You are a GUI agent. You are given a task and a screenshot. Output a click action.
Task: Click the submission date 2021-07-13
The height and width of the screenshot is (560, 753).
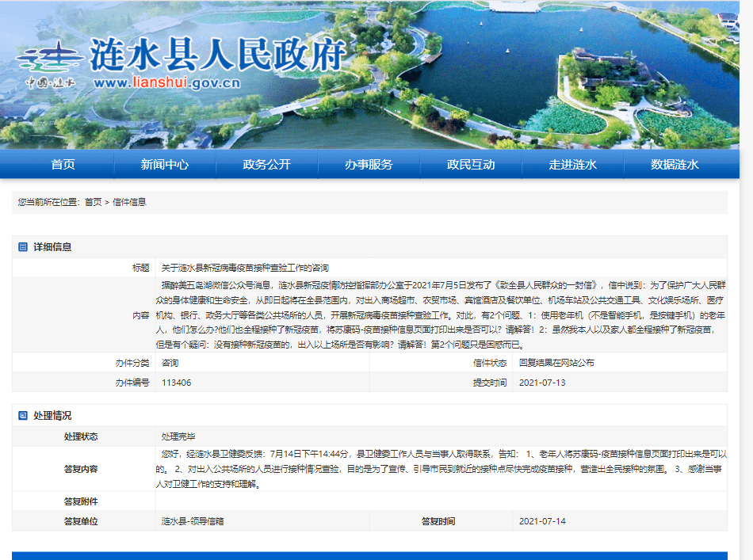(x=542, y=383)
